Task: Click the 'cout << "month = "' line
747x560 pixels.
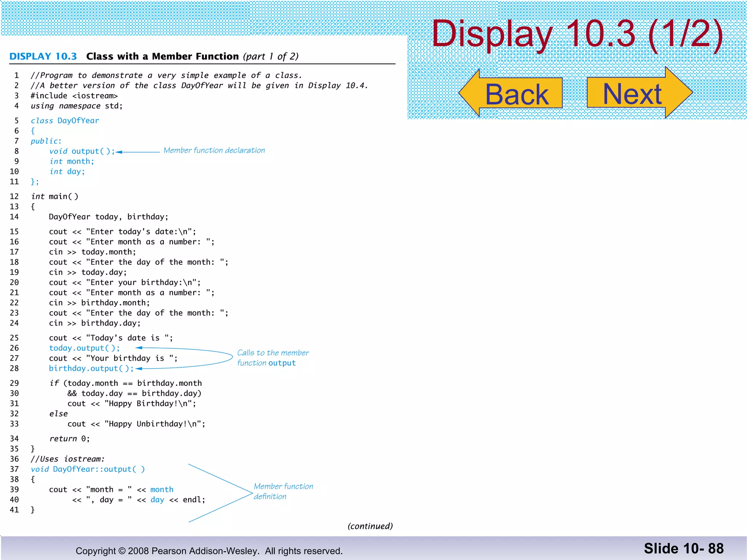Action: click(111, 490)
